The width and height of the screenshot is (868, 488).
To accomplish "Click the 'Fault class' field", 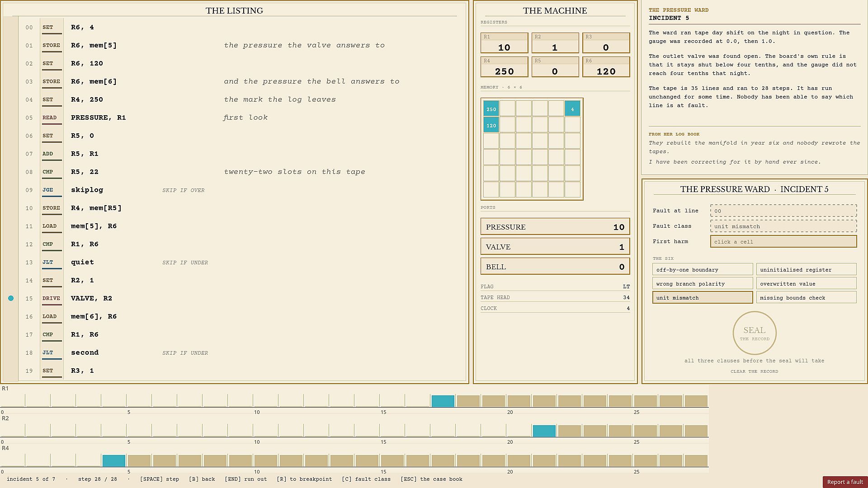I will tap(783, 226).
